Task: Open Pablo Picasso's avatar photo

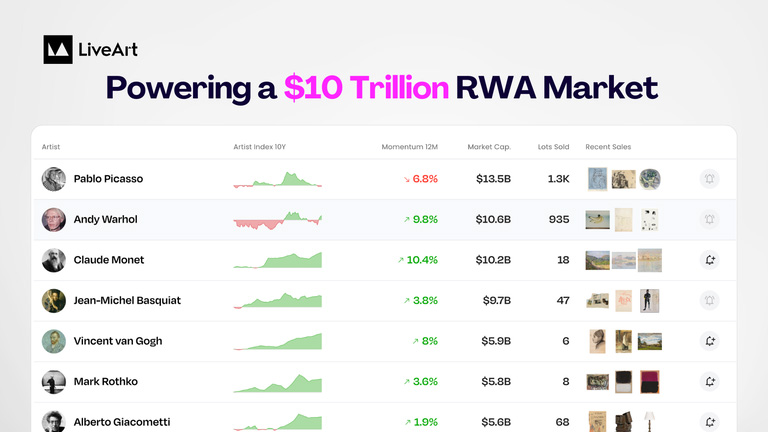Action: 53,179
